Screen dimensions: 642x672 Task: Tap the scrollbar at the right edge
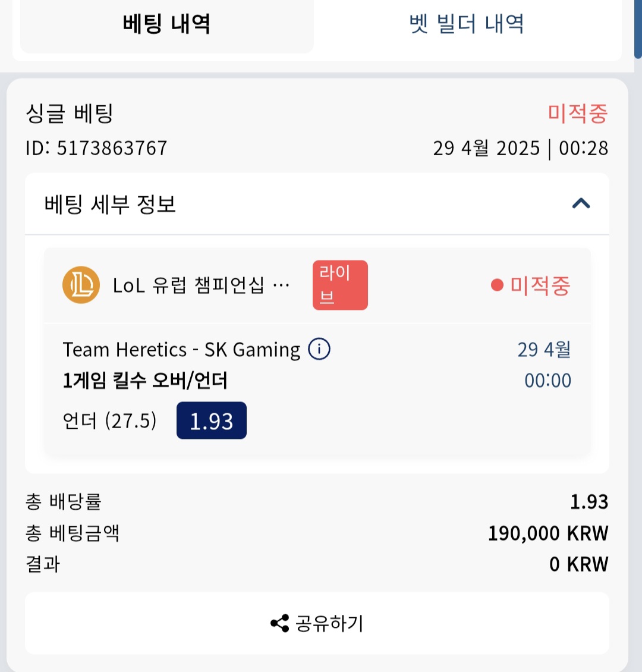click(x=638, y=29)
